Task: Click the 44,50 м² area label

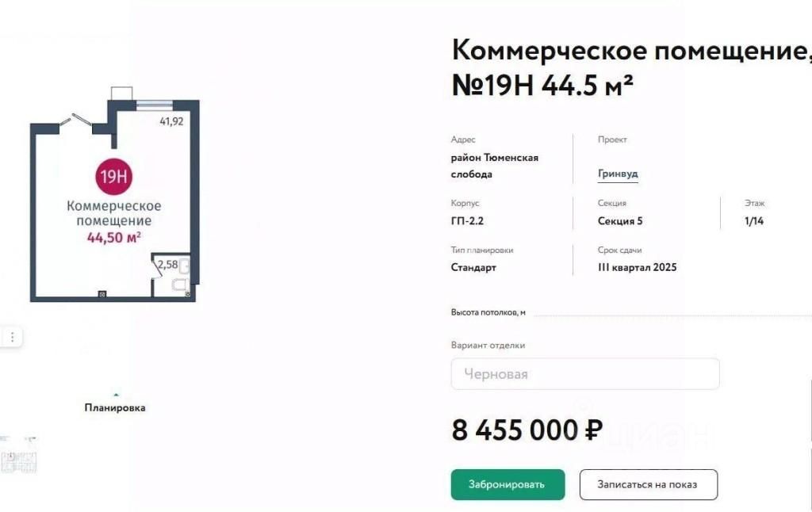Action: click(x=114, y=238)
